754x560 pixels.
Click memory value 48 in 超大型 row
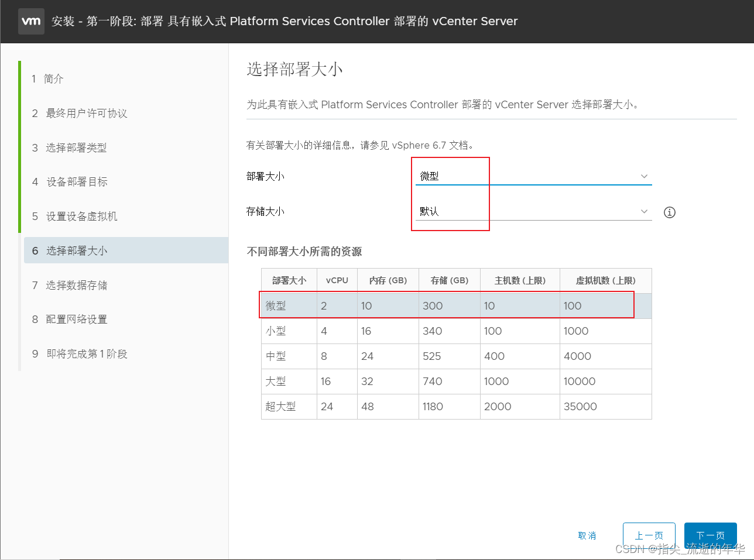point(368,406)
